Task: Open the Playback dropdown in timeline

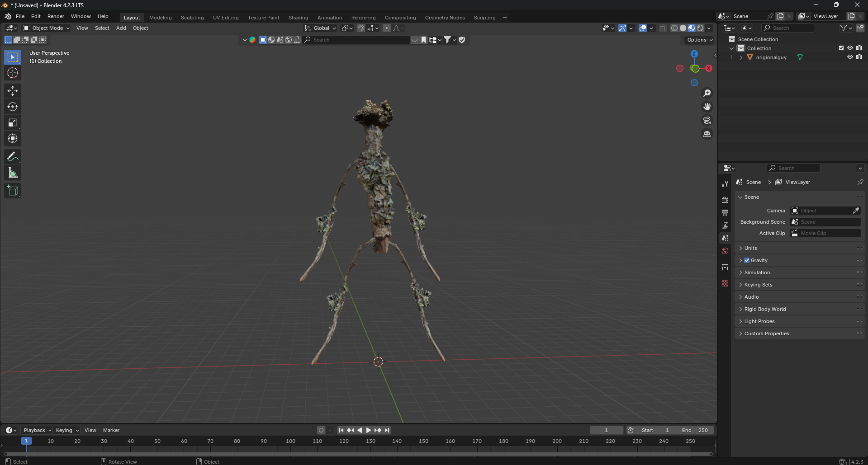Action: pos(37,430)
